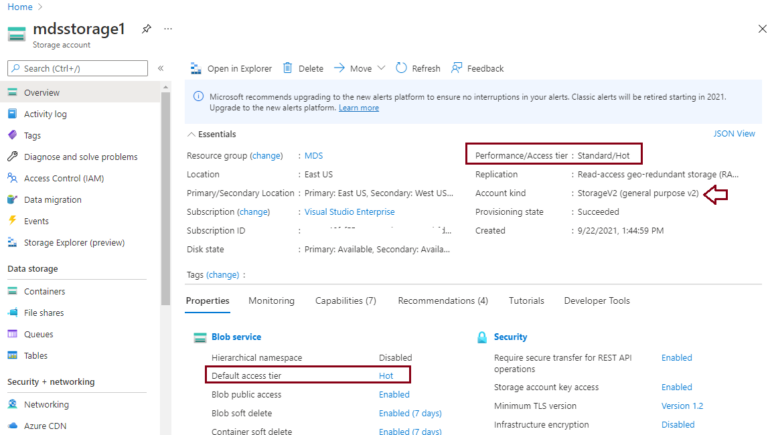The image size is (768, 435).
Task: Focus the Search (Ctrl+/) field
Action: pyautogui.click(x=77, y=68)
